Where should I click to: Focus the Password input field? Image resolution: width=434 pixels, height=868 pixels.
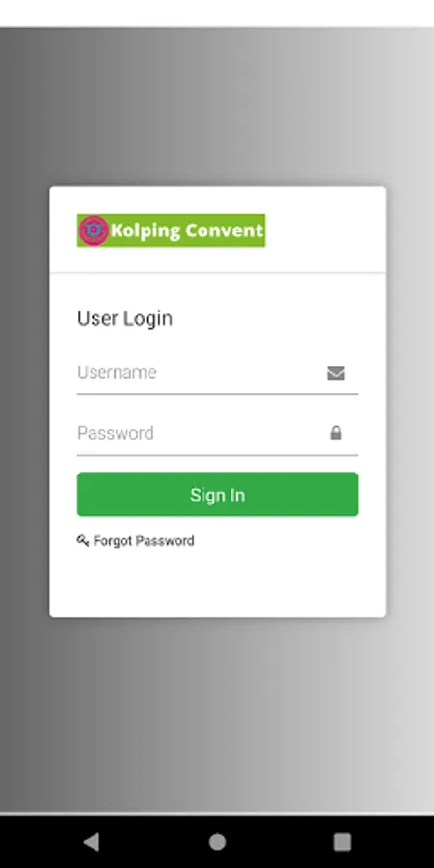click(218, 433)
